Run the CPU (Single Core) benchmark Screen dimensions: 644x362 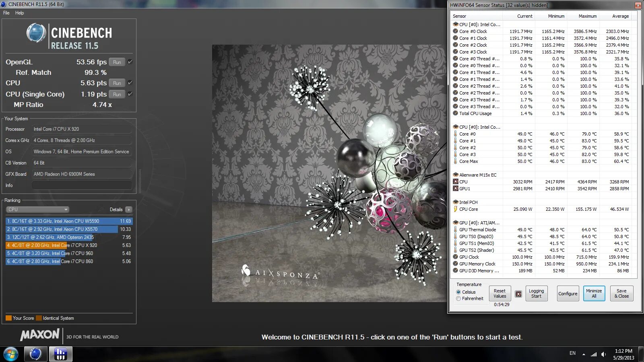point(117,94)
